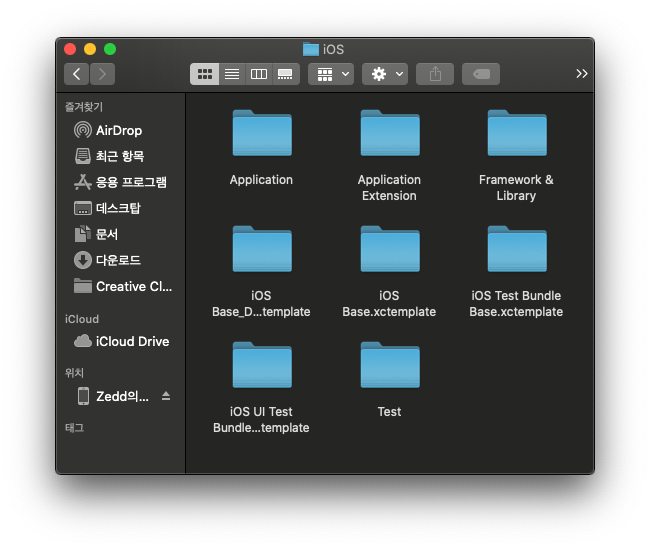Go forward with the right chevron button
The image size is (650, 548).
(102, 74)
